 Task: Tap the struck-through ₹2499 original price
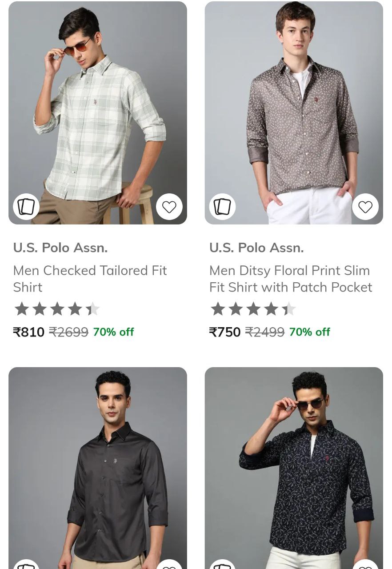[x=264, y=332]
